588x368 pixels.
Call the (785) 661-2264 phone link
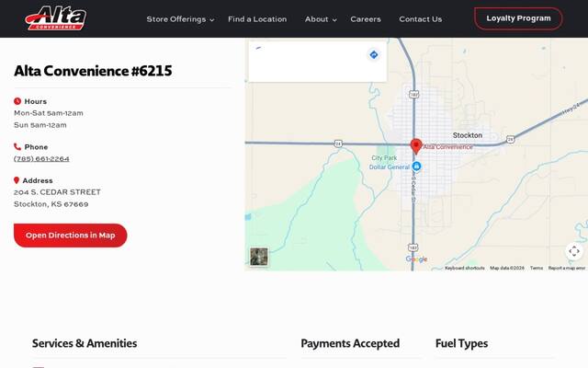coord(41,159)
